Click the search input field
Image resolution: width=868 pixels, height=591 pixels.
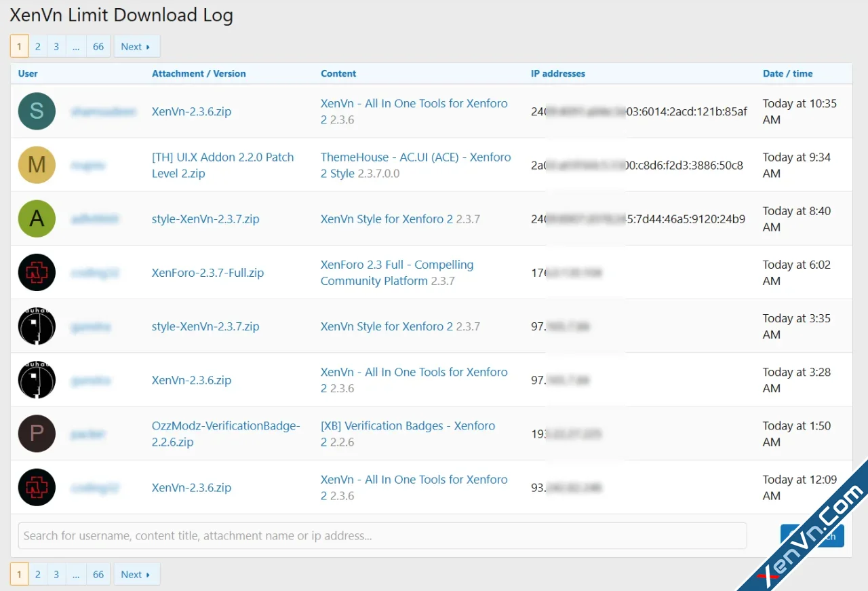(382, 535)
